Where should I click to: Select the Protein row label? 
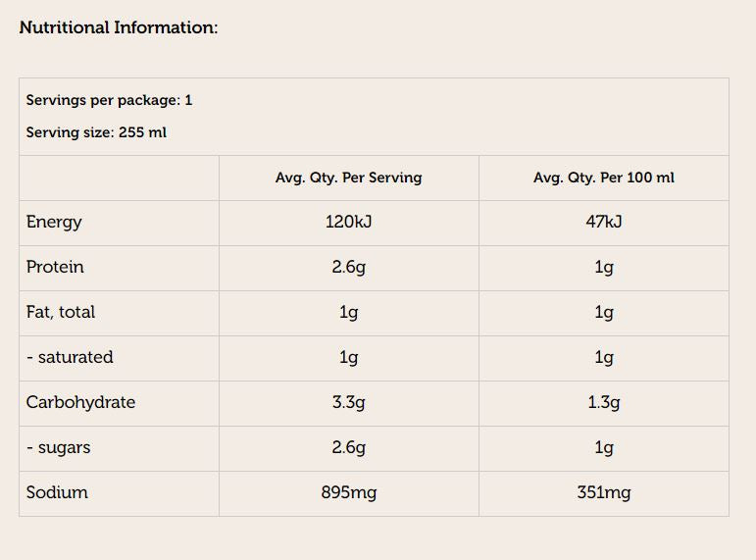coord(55,267)
